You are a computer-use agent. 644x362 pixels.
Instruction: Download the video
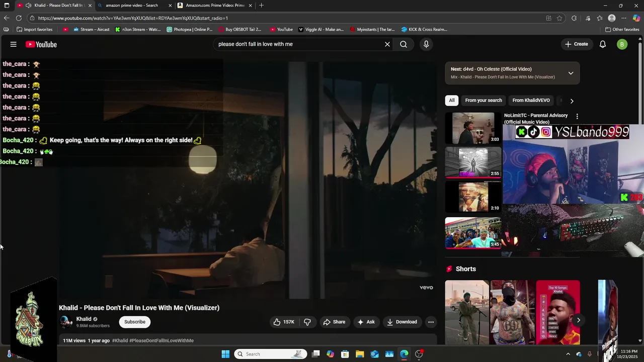(401, 322)
